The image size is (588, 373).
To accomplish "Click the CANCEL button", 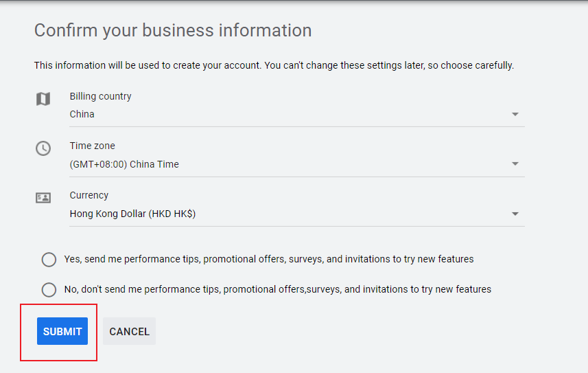I will click(129, 331).
